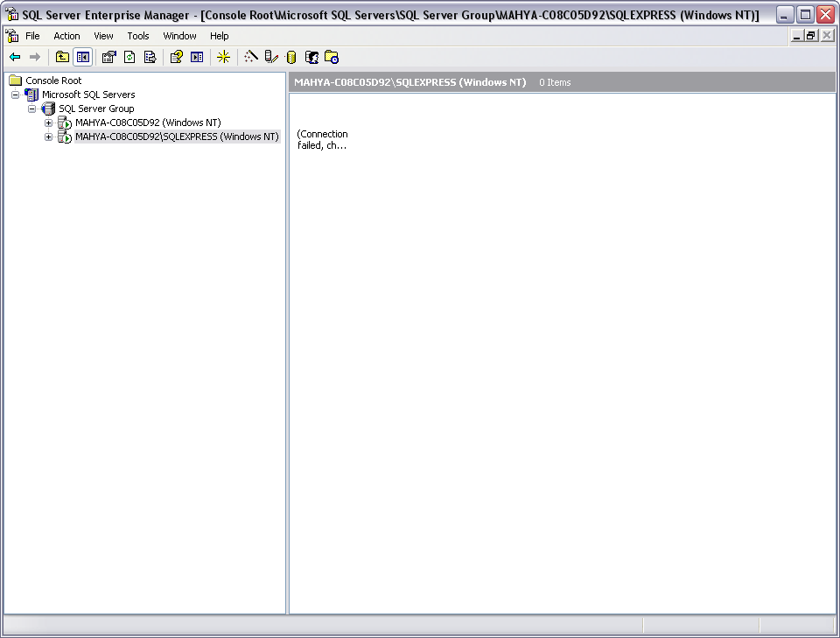Screen dimensions: 840x638
Task: Click the Register SQL Server icon
Action: [x=271, y=57]
